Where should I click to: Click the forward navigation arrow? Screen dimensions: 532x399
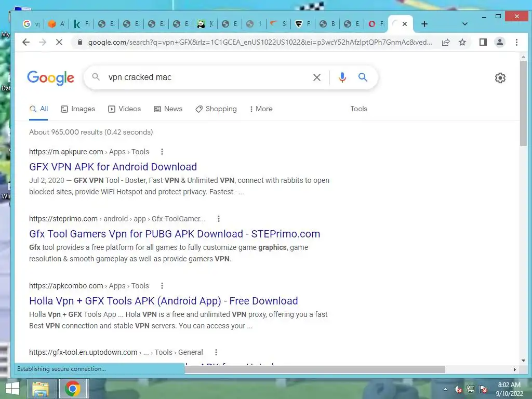point(43,42)
